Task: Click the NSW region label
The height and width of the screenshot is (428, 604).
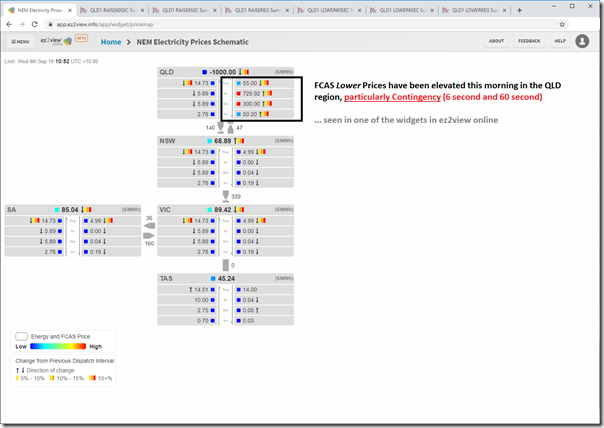Action: tap(167, 141)
